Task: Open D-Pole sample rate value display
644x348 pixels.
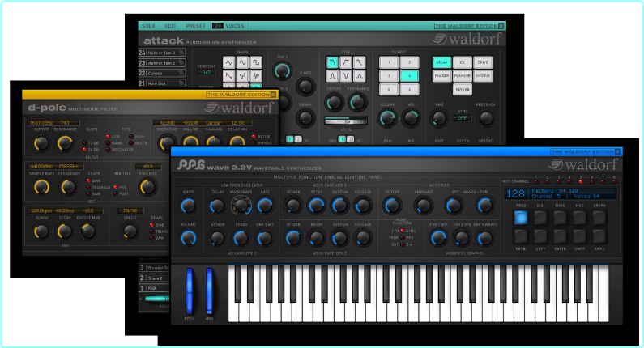Action: pos(55,167)
